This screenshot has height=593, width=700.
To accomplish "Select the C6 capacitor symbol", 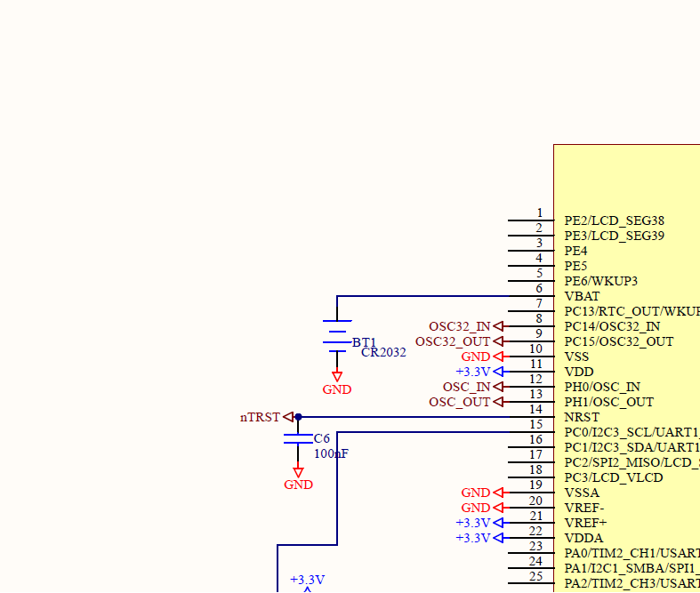I will coord(298,438).
